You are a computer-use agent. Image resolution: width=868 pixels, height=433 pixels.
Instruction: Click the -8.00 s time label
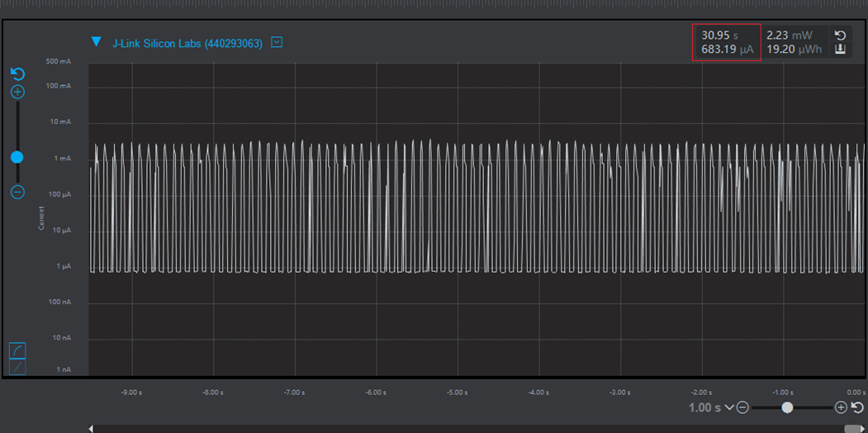click(x=213, y=393)
